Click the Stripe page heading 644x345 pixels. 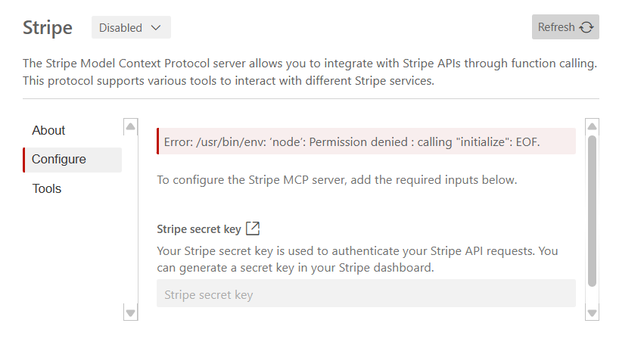tap(48, 28)
